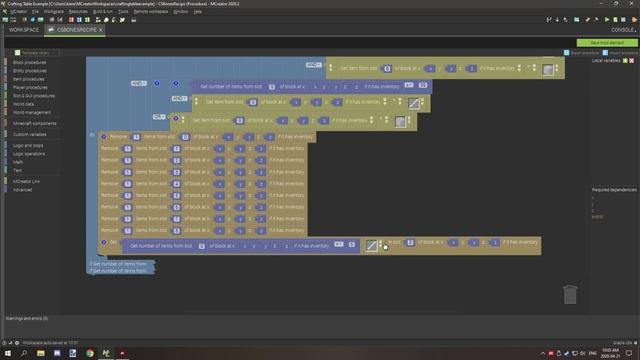The image size is (640, 360).
Task: Open the topmost AND operator dropdown
Action: [313, 65]
